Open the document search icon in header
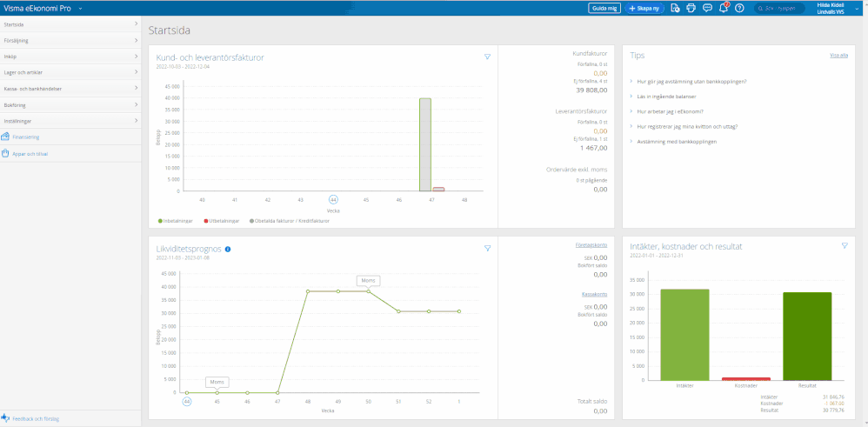The image size is (868, 427). [675, 8]
